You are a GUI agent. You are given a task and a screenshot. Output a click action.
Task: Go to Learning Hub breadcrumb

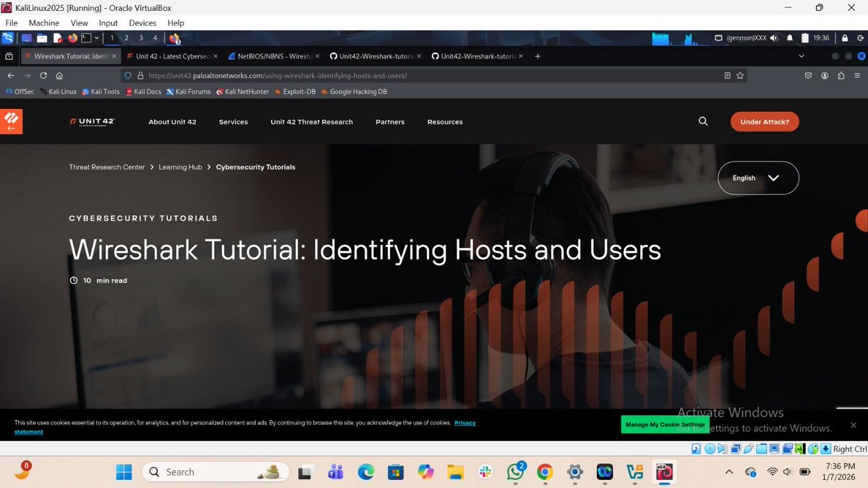tap(180, 167)
